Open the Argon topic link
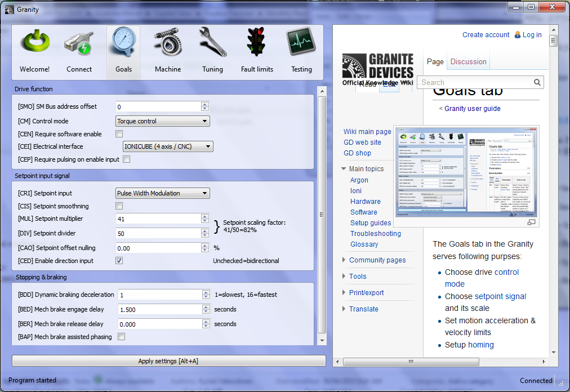Screen dimensions: 570x392 (359, 180)
